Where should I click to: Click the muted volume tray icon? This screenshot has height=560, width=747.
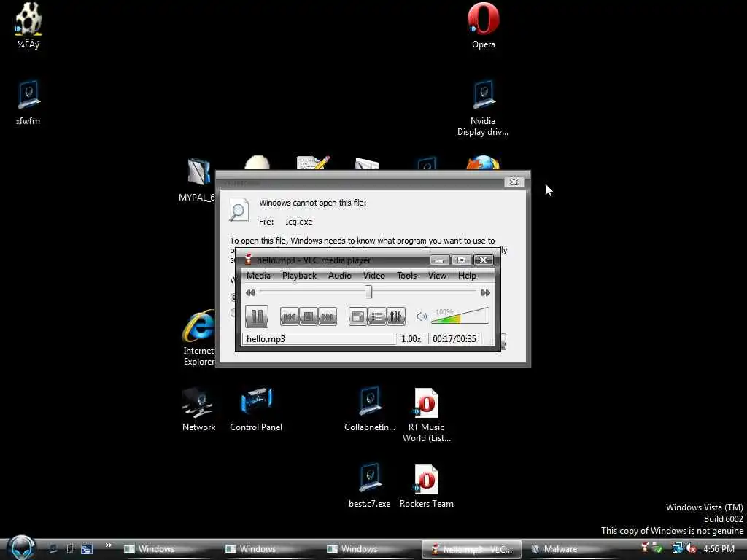(x=692, y=549)
